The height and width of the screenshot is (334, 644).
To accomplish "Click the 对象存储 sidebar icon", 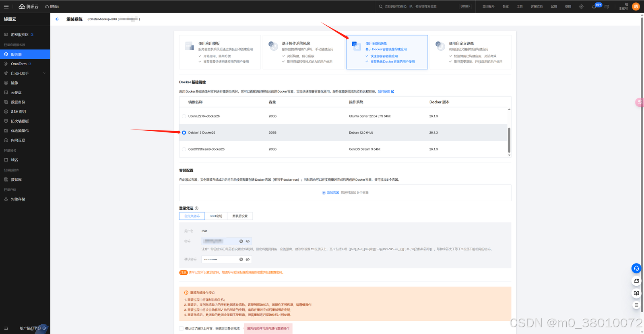I will pos(6,199).
